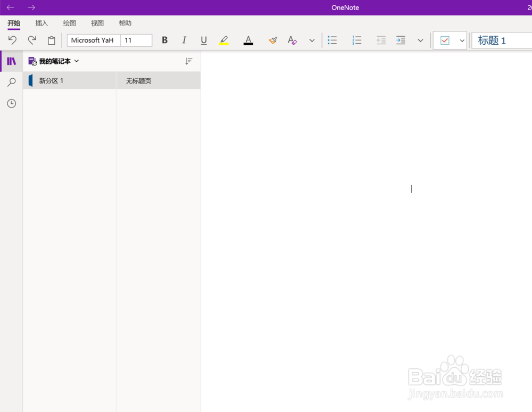Toggle underline formatting
The width and height of the screenshot is (532, 412).
(204, 40)
